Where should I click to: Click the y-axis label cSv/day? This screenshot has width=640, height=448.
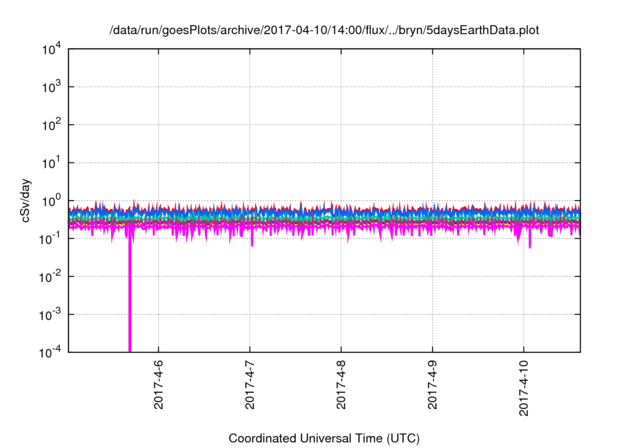click(26, 200)
